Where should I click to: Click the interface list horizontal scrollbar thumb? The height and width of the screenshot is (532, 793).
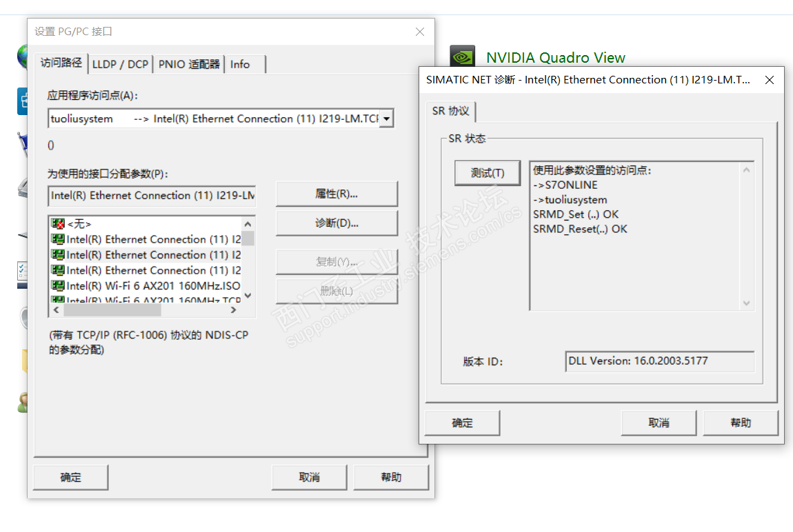click(x=112, y=309)
